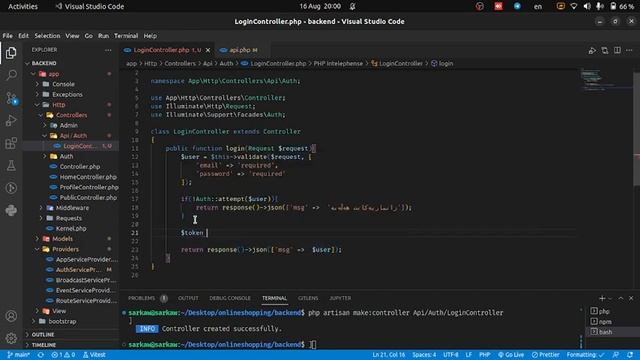The height and width of the screenshot is (360, 640).
Task: Open Kernel.php in explorer
Action: 71,229
